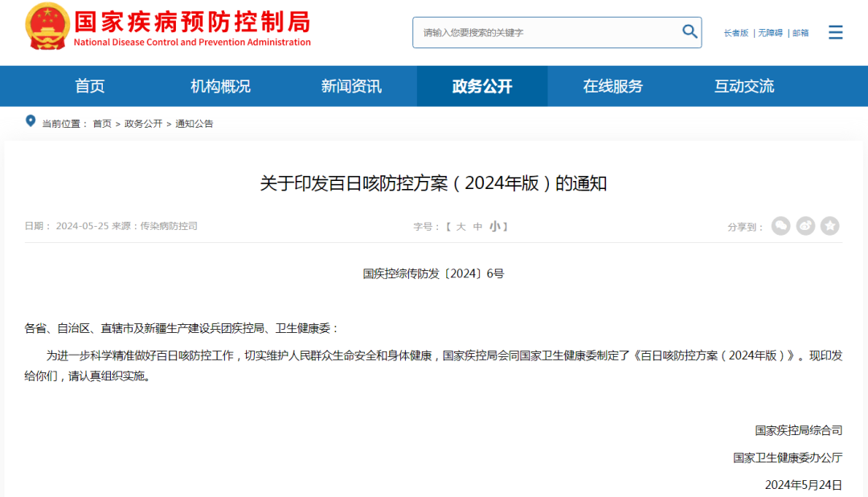Share the article to WeChat
The image size is (868, 497).
click(780, 226)
